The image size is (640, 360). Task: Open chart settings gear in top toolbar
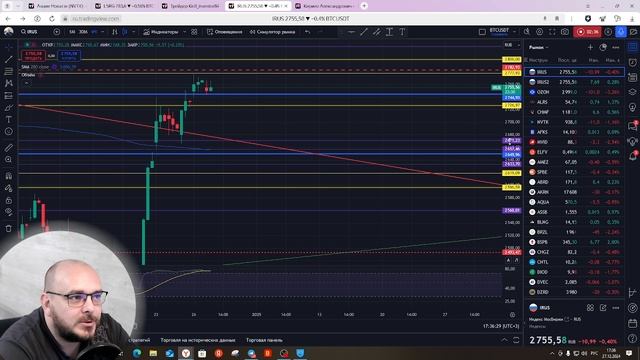coord(540,32)
